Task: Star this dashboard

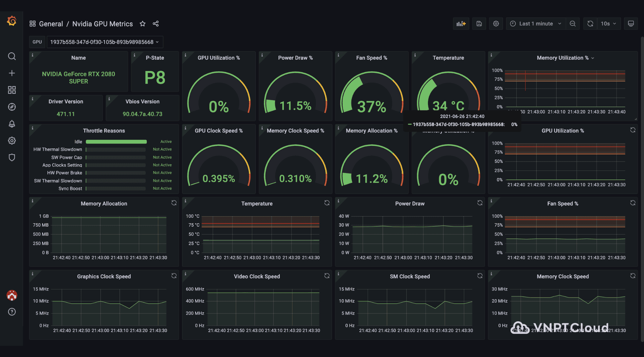Action: [x=142, y=23]
